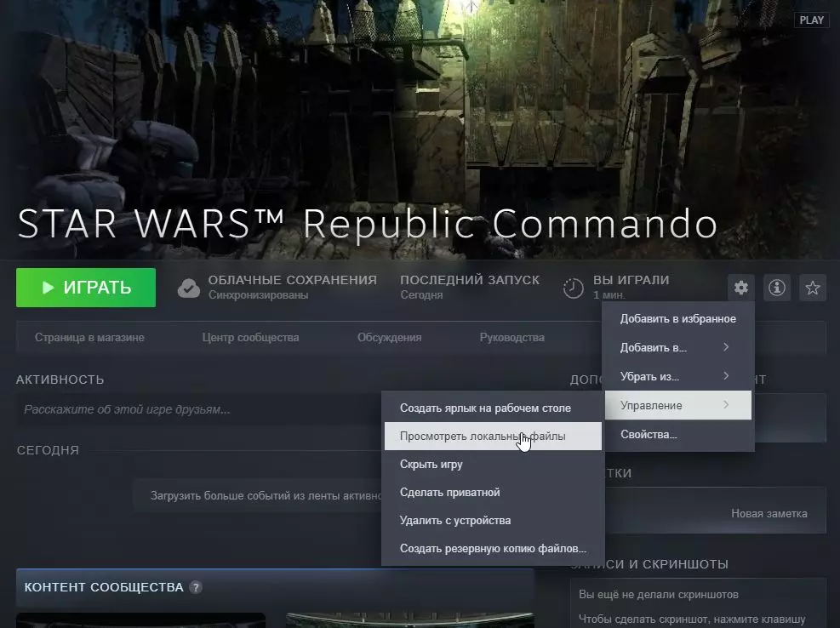The width and height of the screenshot is (840, 628).
Task: Open the game info icon
Action: (777, 288)
